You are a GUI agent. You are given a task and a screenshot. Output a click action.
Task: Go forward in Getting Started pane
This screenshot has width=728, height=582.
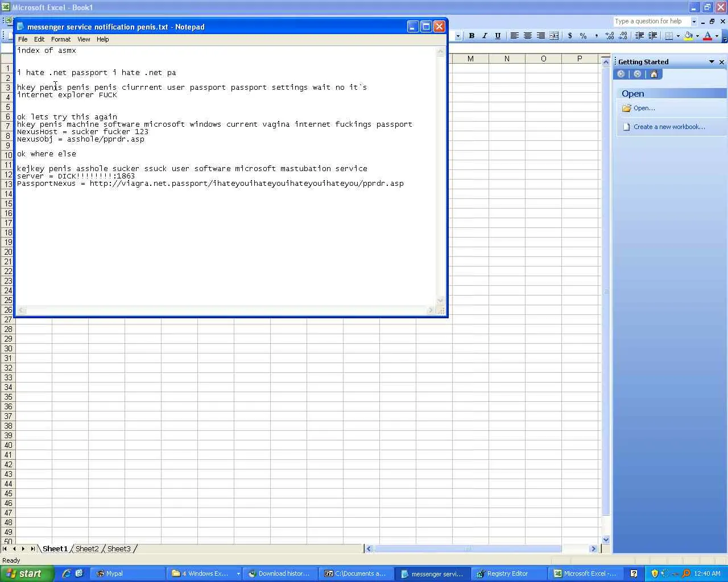pyautogui.click(x=638, y=74)
